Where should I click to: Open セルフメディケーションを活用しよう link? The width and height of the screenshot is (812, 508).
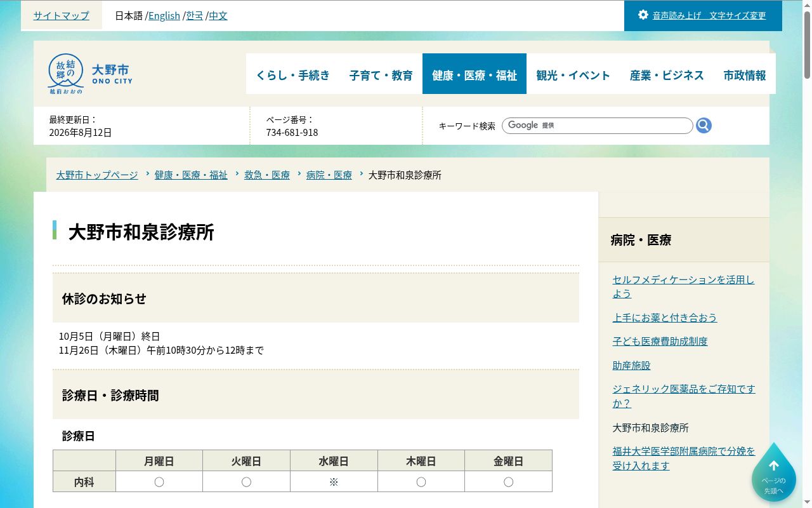pos(684,286)
